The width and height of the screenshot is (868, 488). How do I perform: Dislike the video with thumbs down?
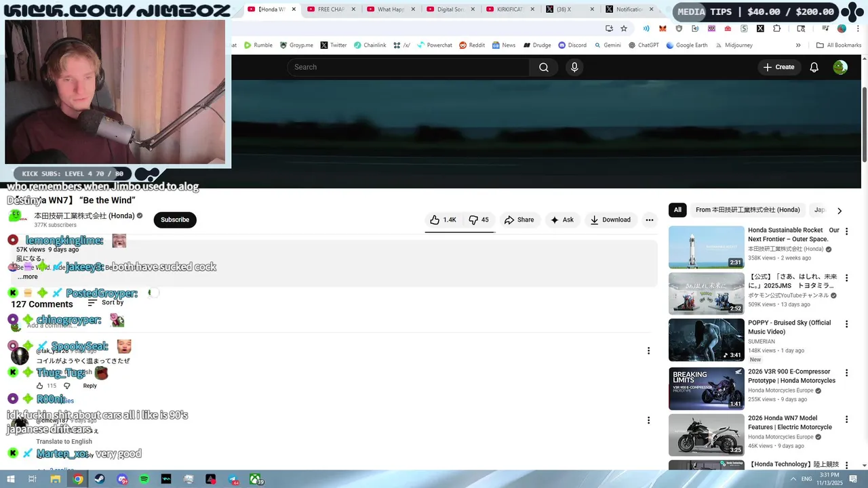tap(479, 220)
